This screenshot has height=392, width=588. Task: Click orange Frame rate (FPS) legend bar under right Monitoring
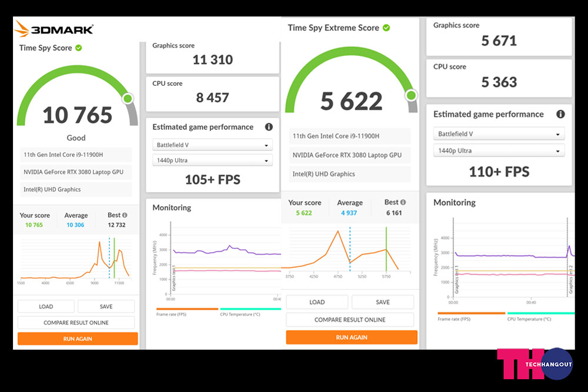pos(472,313)
